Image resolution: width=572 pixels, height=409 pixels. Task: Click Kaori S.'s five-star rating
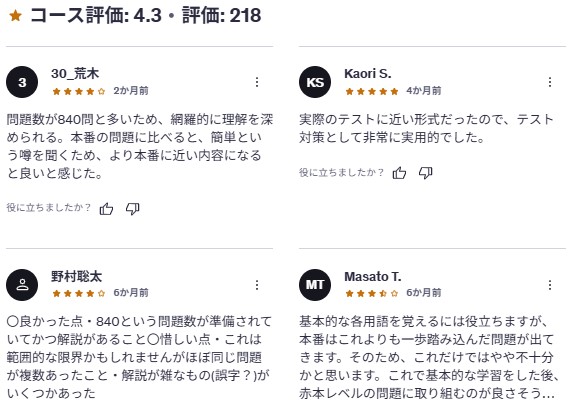click(x=372, y=91)
